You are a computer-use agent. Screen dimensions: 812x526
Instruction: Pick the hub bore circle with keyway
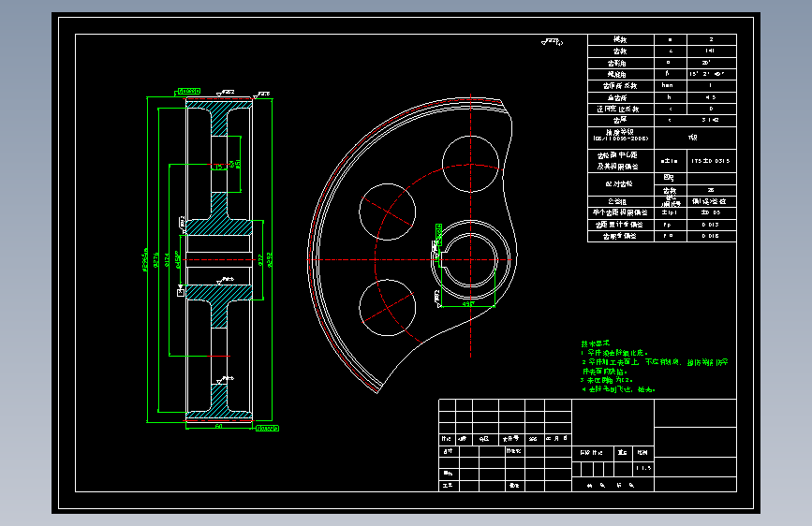coord(469,260)
